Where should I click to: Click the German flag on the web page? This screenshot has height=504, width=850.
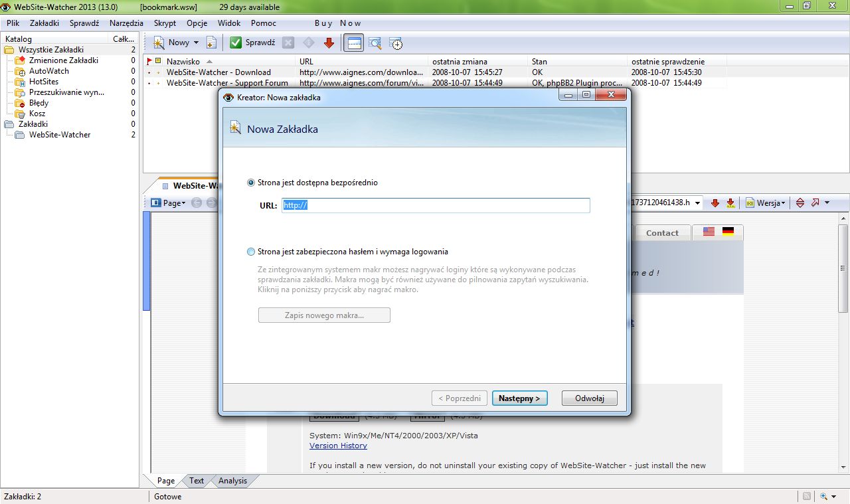pos(728,232)
